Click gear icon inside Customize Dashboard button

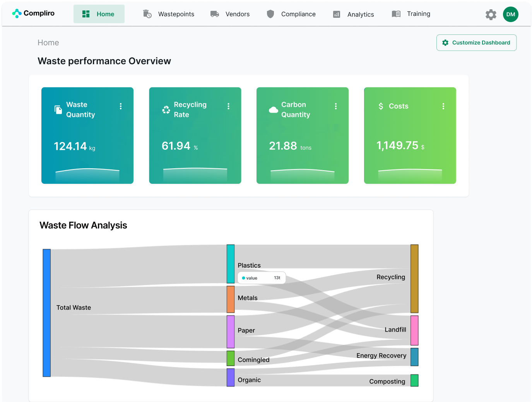445,43
